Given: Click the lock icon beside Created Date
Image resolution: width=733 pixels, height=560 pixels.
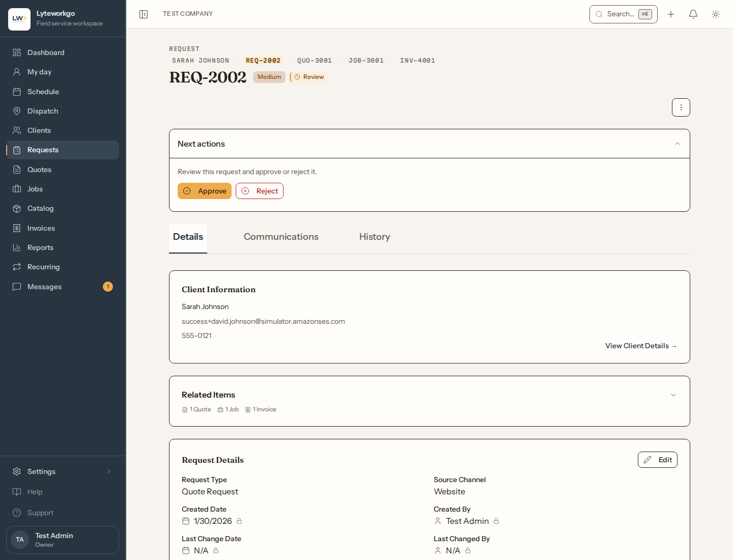Looking at the screenshot, I should tap(239, 521).
